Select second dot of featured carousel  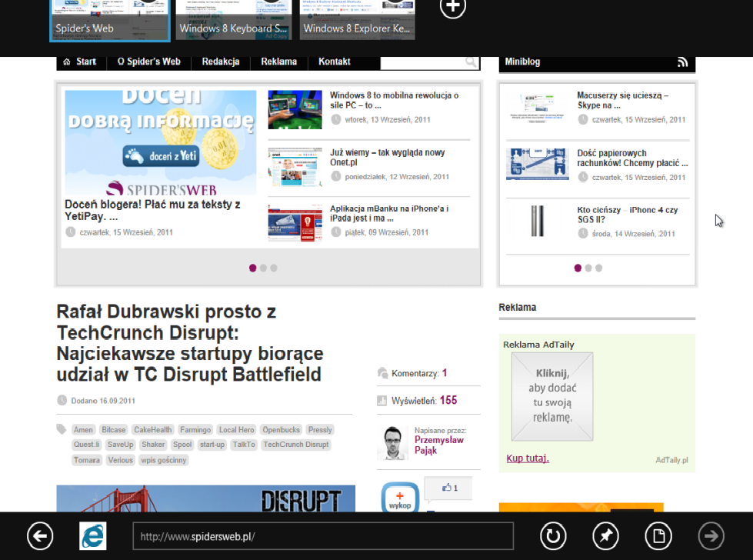point(263,268)
